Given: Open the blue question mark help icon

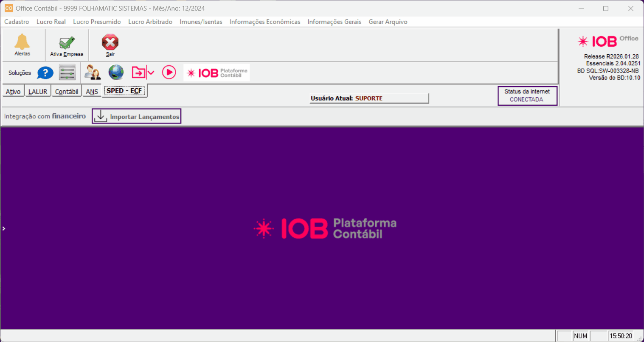Looking at the screenshot, I should coord(45,73).
